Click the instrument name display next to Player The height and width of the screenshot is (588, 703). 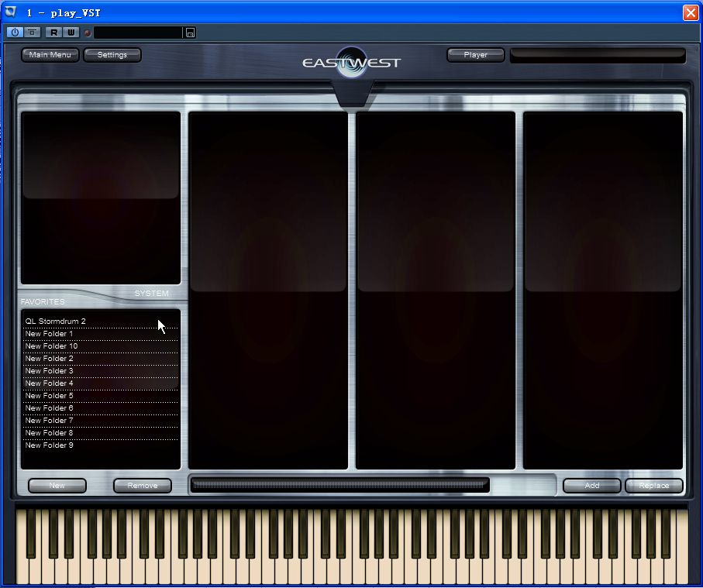(598, 55)
